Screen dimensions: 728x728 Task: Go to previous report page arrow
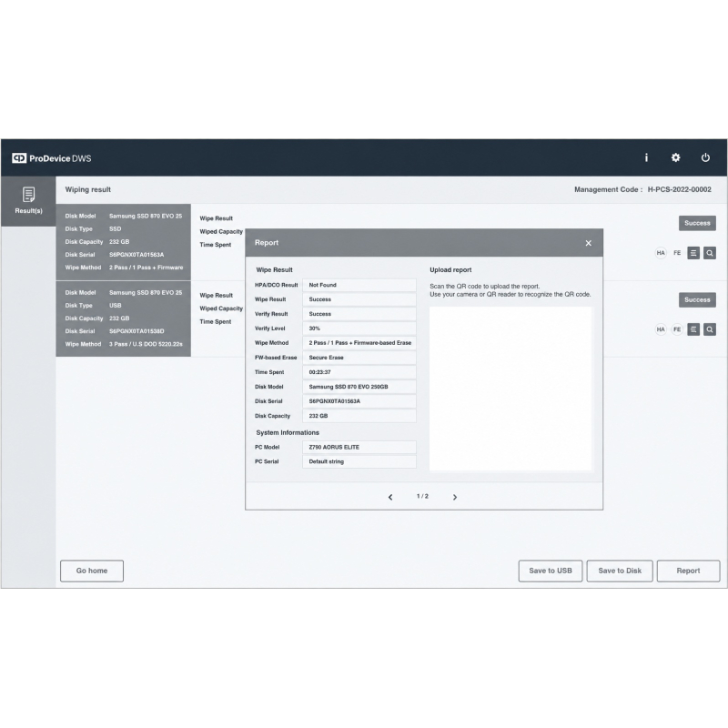(x=390, y=497)
